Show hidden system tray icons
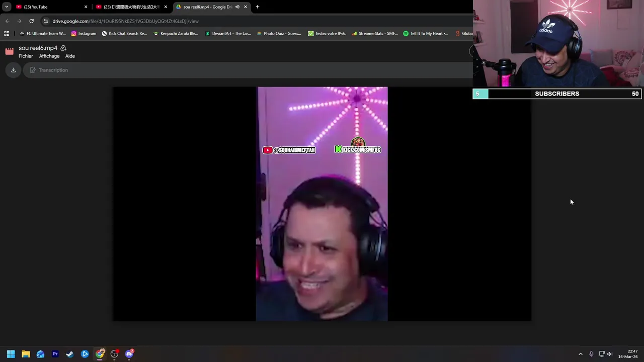 pos(580,354)
